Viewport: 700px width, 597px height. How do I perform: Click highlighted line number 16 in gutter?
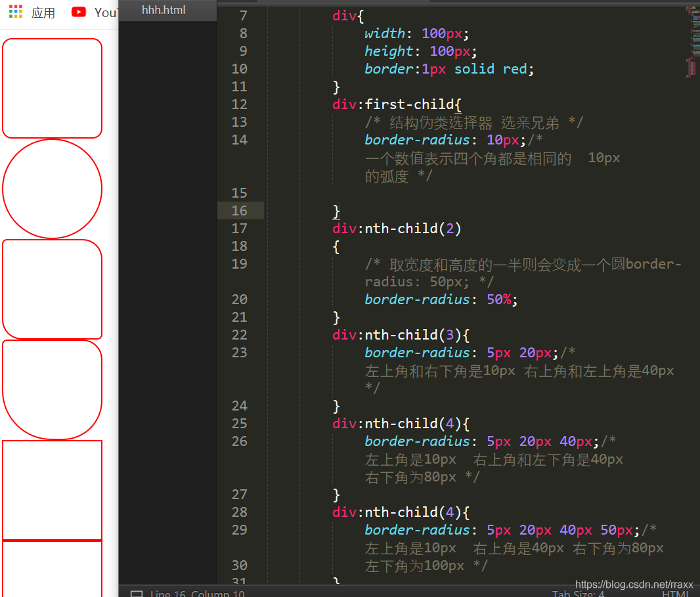(239, 211)
